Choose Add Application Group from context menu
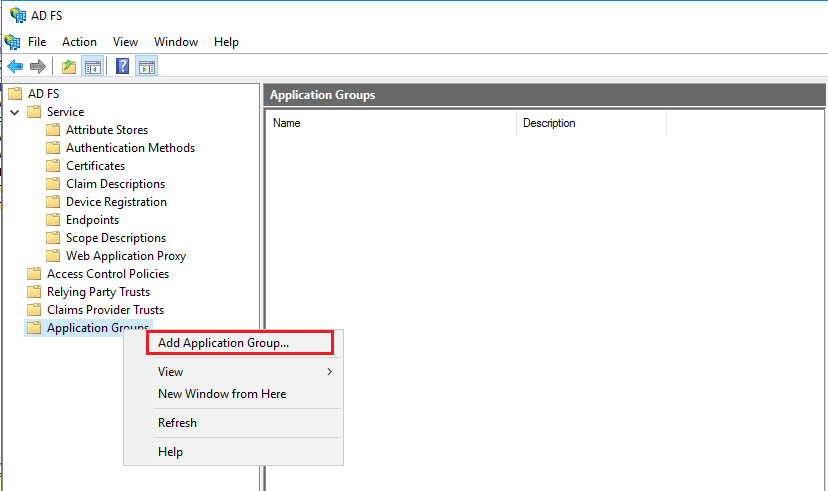Viewport: 828px width, 491px height. [240, 343]
